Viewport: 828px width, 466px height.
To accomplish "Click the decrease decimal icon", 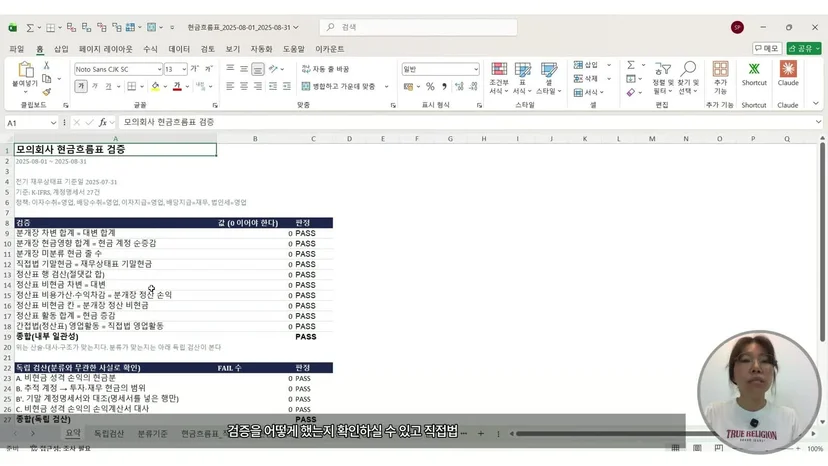I will (x=474, y=86).
